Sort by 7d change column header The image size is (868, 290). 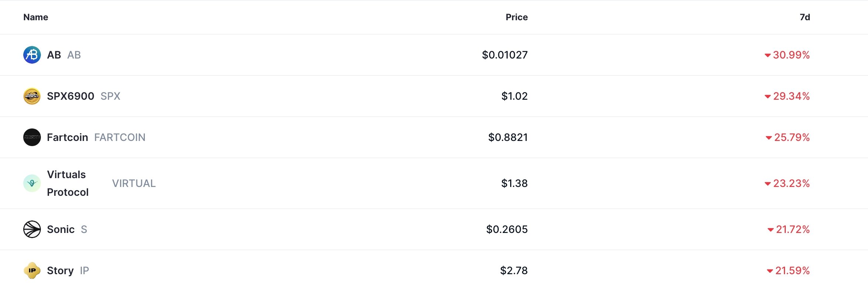(x=805, y=17)
